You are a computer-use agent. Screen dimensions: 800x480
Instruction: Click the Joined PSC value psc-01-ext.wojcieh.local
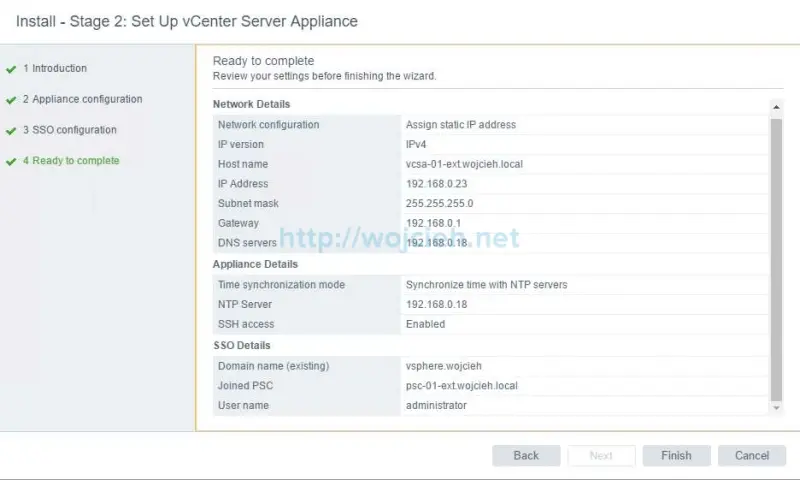point(462,386)
